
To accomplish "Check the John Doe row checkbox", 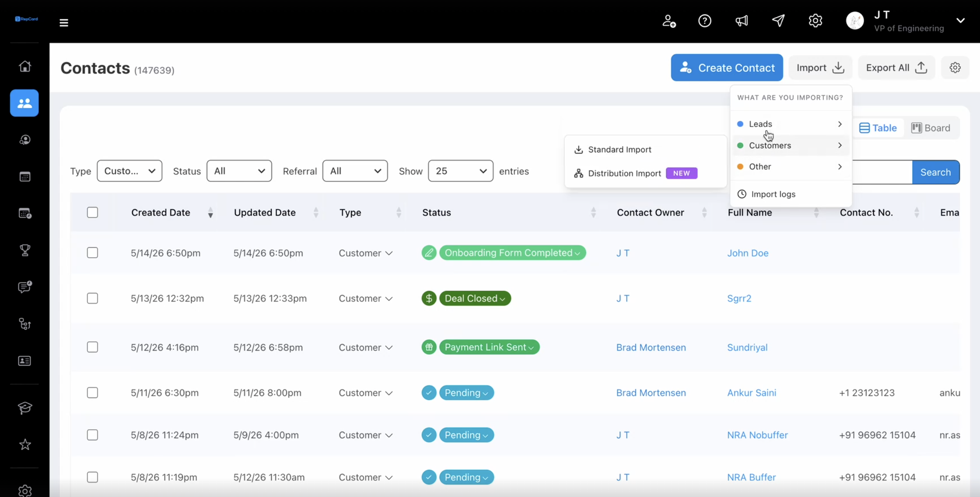I will point(92,253).
